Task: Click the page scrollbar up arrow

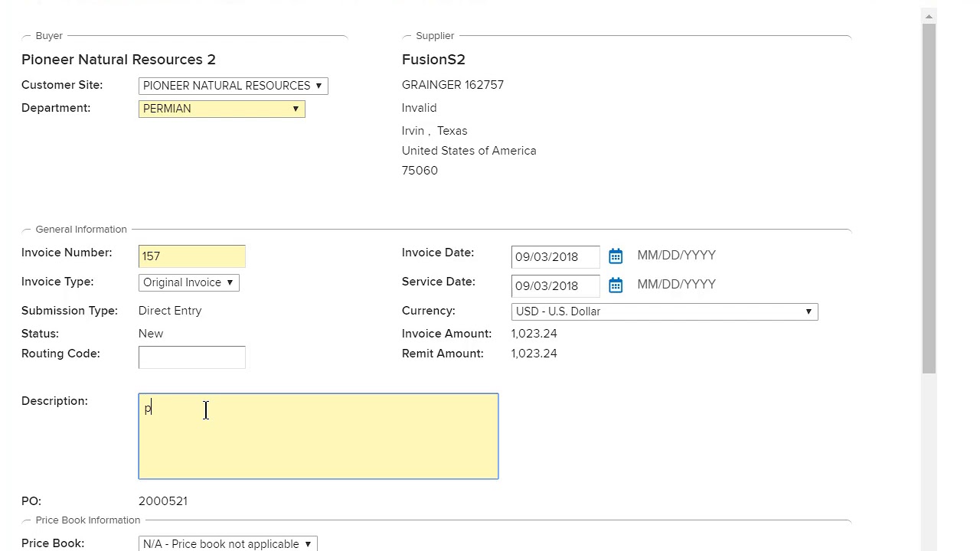Action: (x=929, y=16)
